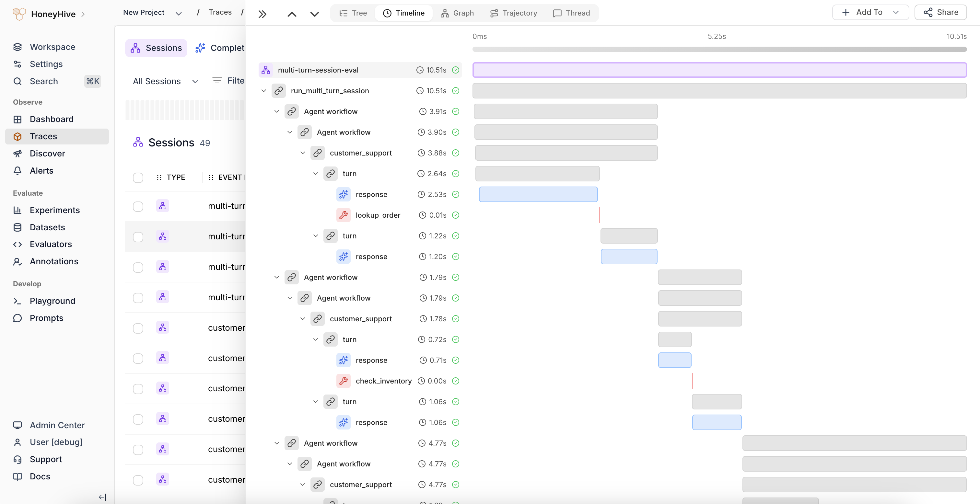Open Annotations person icon in sidebar

point(17,261)
